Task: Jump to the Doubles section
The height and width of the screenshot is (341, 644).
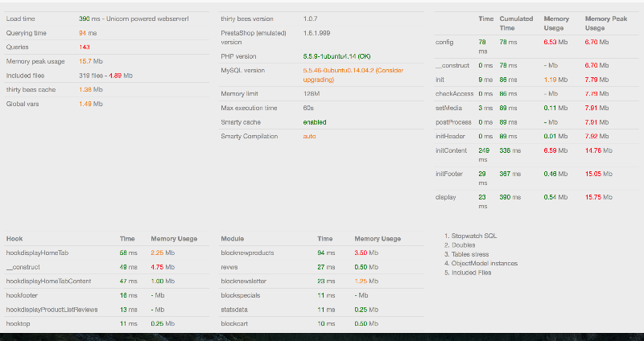Action: (x=464, y=246)
